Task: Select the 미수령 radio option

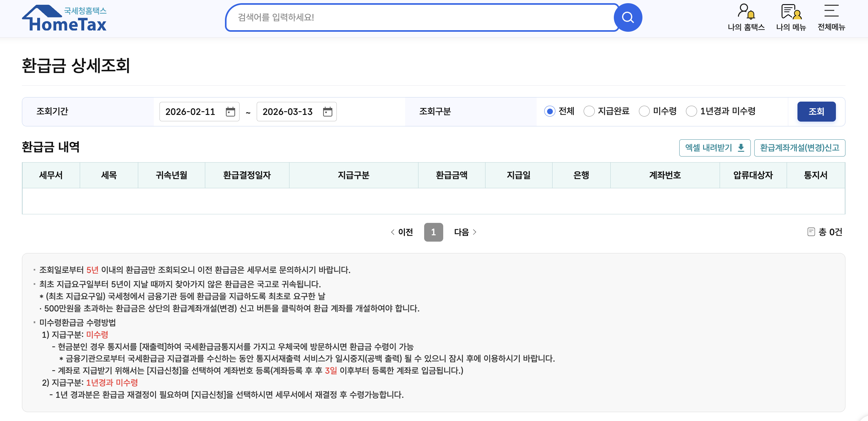Action: (x=644, y=111)
